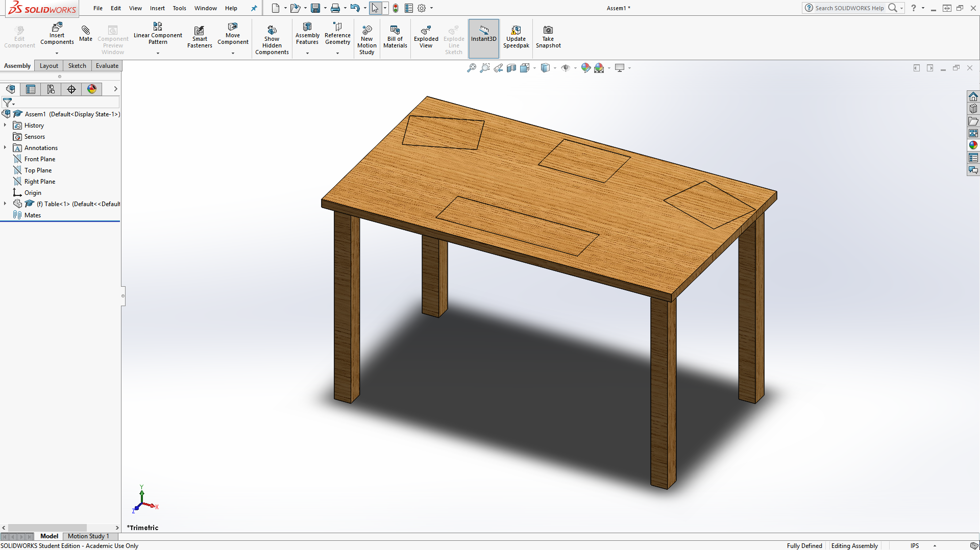
Task: Open Assembly Features tool
Action: coord(307,34)
